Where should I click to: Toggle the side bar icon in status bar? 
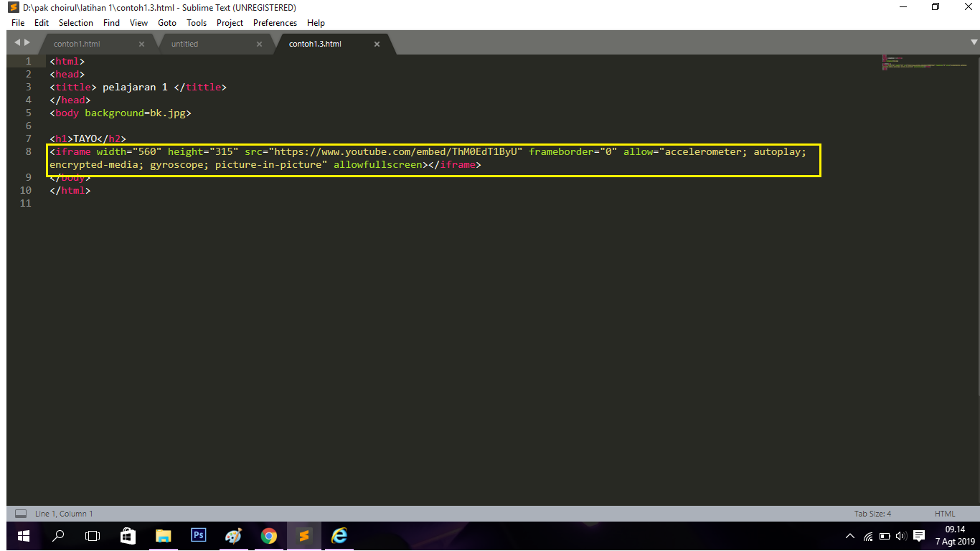tap(21, 514)
